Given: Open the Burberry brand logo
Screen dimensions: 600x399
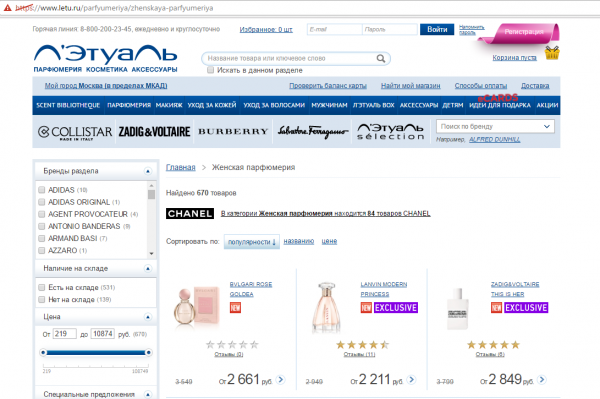Looking at the screenshot, I should [x=233, y=131].
